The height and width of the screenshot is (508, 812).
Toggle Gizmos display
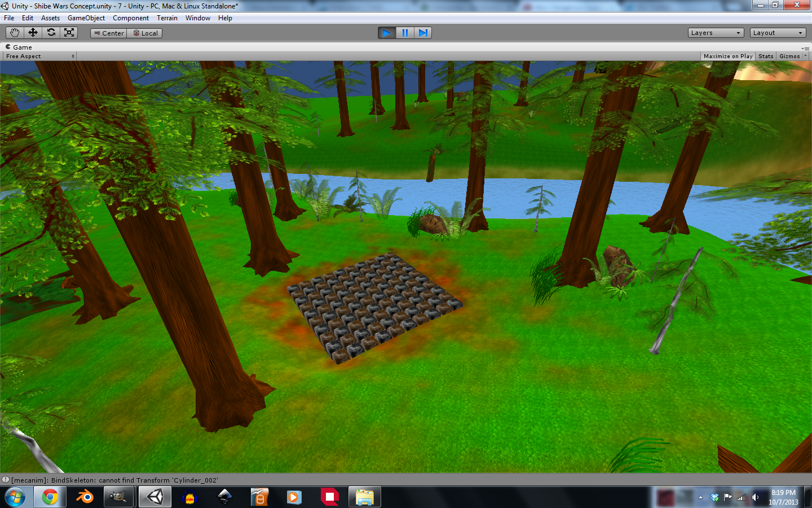789,56
